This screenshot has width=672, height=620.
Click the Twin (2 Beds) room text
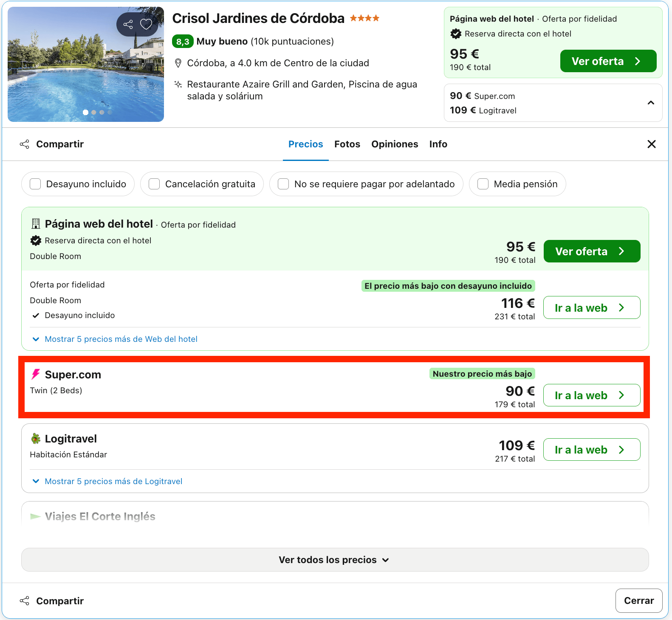click(x=56, y=390)
